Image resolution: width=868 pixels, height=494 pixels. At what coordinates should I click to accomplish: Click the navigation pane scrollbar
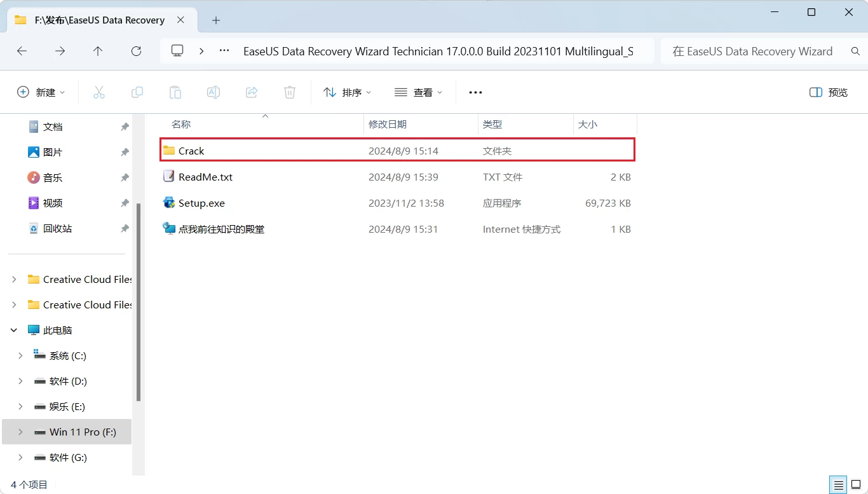139,302
